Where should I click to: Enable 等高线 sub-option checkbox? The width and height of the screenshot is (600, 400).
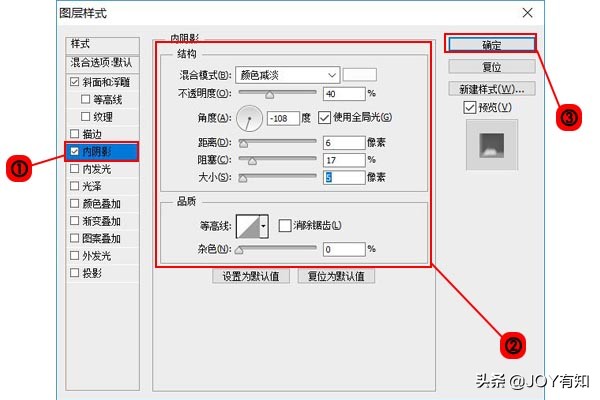(x=85, y=99)
